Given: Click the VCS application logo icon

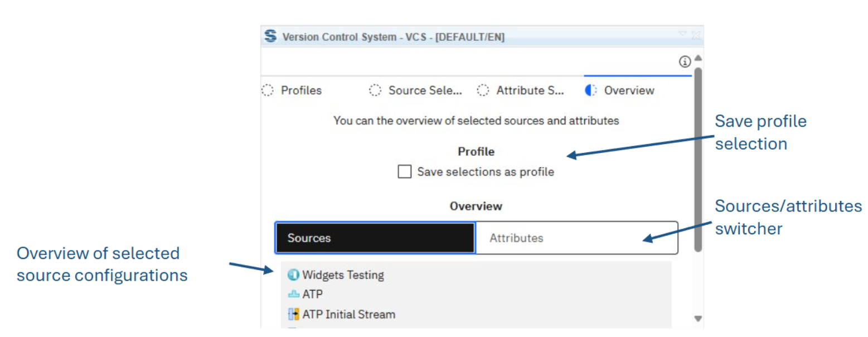Looking at the screenshot, I should 270,36.
